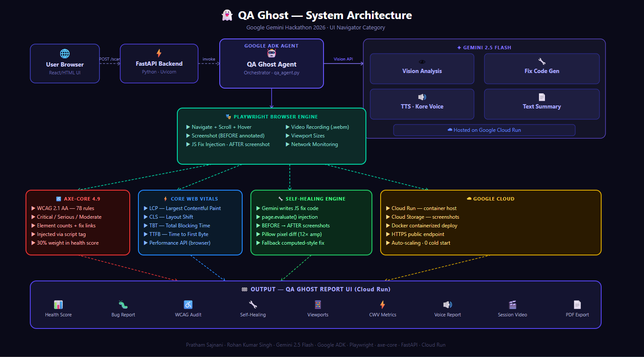Click 'WCAG 2.1 AA — 78 rules' item

pyautogui.click(x=63, y=208)
